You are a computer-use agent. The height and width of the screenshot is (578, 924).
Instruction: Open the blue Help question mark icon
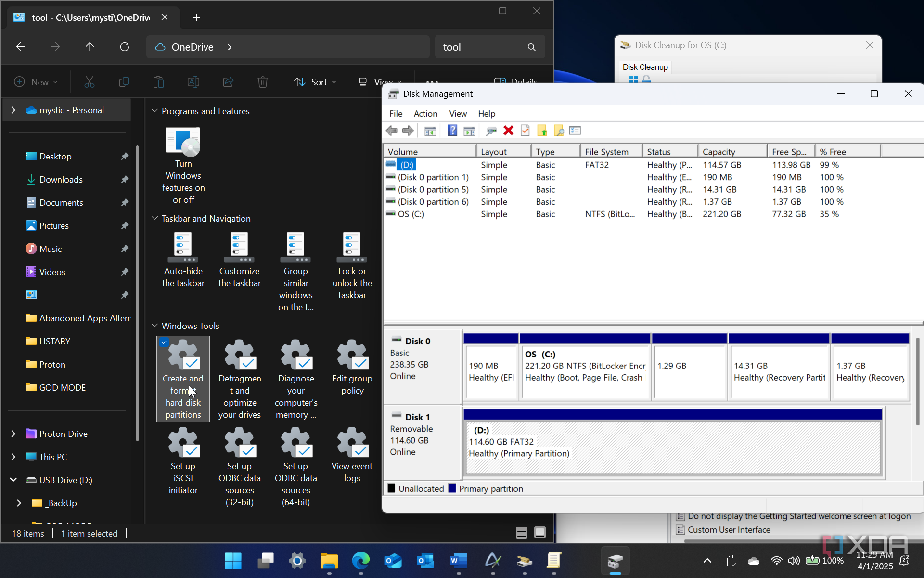452,131
